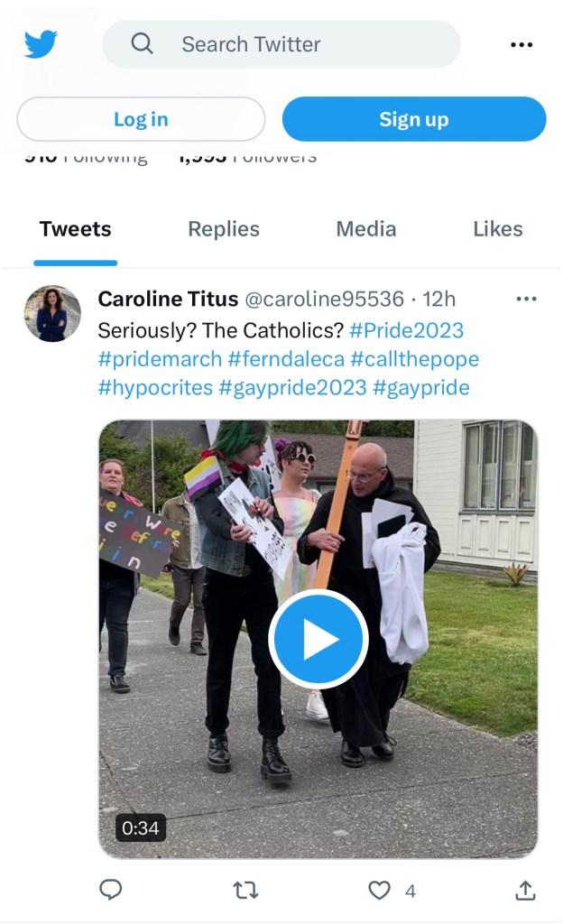This screenshot has height=924, width=563.
Task: Open the top-right three-dot menu
Action: 521,45
